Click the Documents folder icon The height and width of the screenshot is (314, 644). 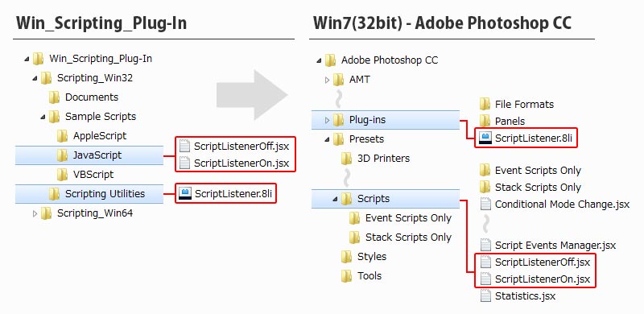tap(54, 97)
